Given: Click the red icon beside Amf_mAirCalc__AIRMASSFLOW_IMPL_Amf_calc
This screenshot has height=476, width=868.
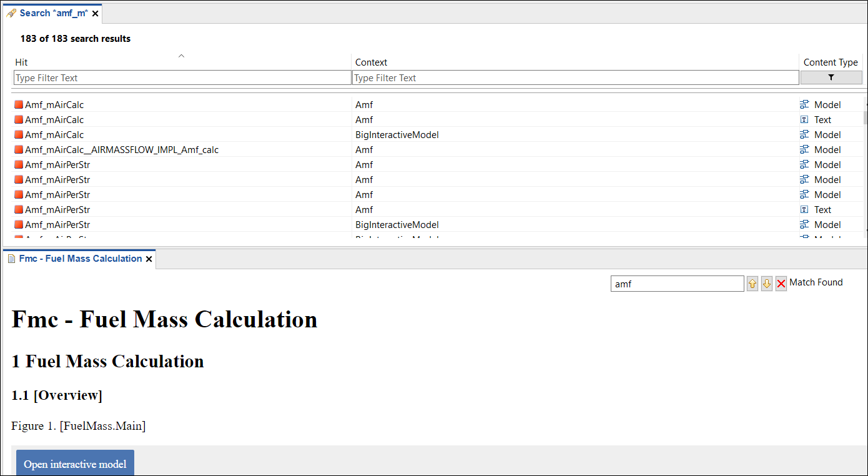Looking at the screenshot, I should [19, 149].
